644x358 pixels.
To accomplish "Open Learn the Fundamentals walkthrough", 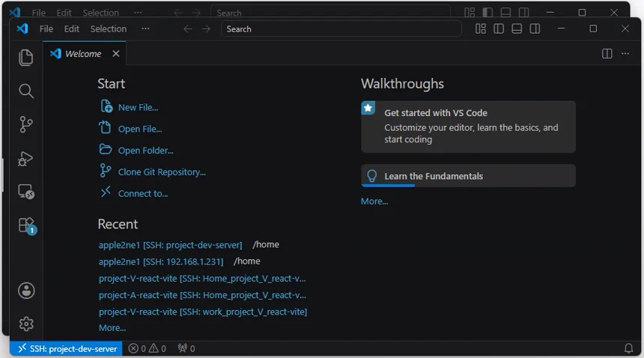I will pos(468,176).
